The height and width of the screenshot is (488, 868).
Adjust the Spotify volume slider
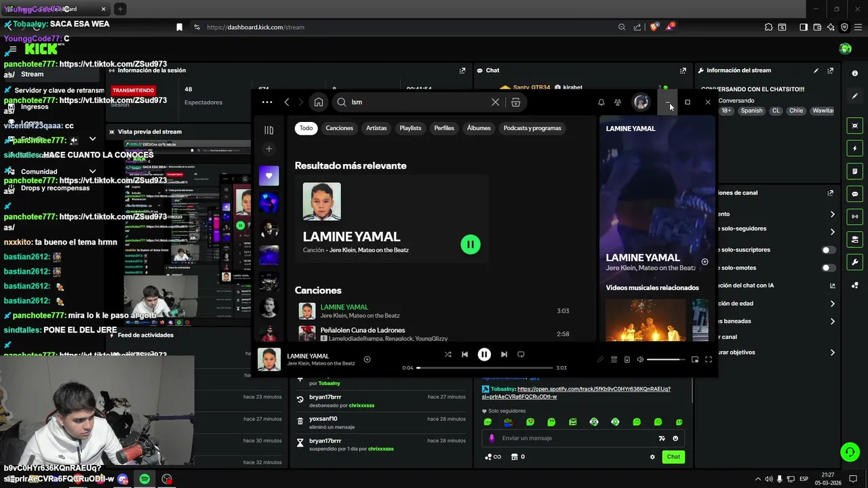pyautogui.click(x=665, y=359)
